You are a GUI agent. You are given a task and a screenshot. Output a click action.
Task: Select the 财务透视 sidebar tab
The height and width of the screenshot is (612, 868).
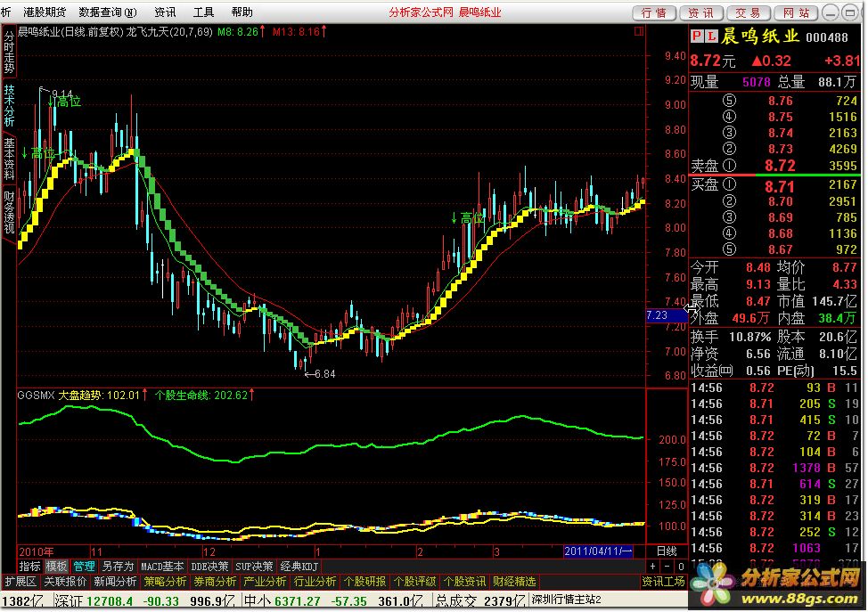(9, 213)
